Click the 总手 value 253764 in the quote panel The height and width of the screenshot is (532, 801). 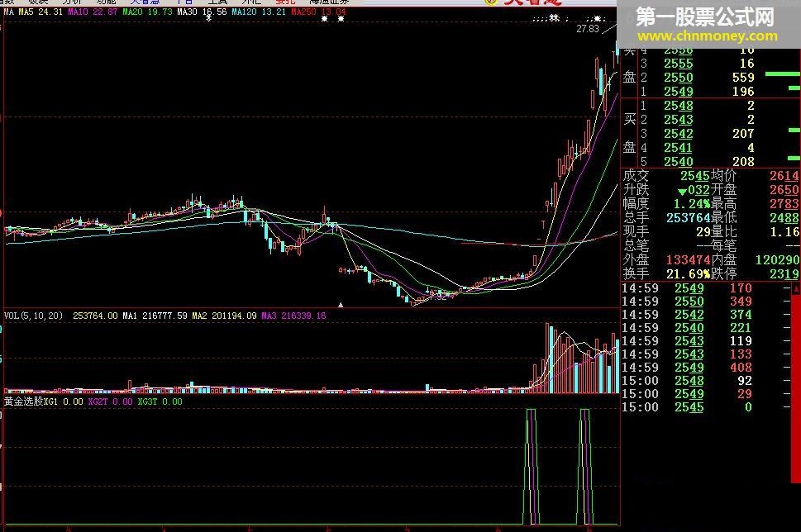[689, 218]
